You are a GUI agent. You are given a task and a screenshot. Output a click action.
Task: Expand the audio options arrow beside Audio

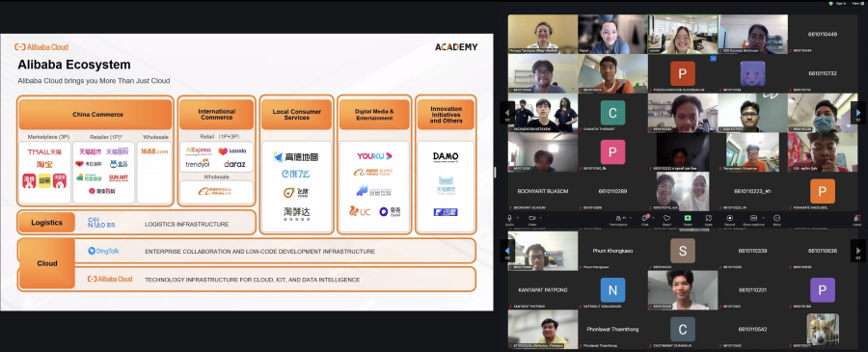tap(518, 218)
